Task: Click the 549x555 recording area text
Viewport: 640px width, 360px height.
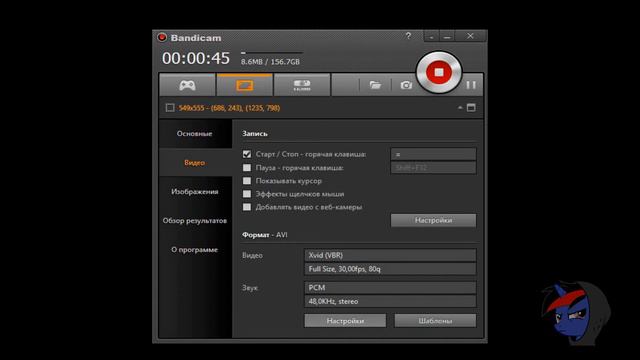Action: tap(229, 108)
